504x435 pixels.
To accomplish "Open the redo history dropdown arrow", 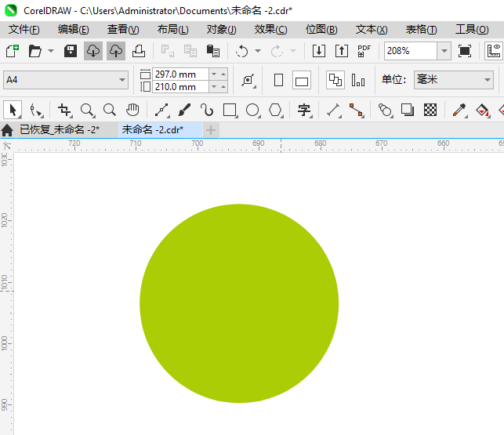I will 293,51.
